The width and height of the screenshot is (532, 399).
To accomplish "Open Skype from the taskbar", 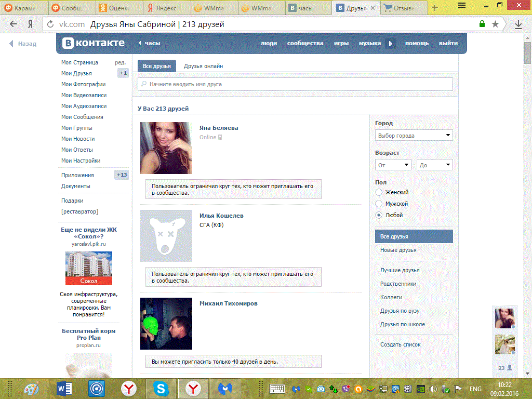I will (x=161, y=389).
